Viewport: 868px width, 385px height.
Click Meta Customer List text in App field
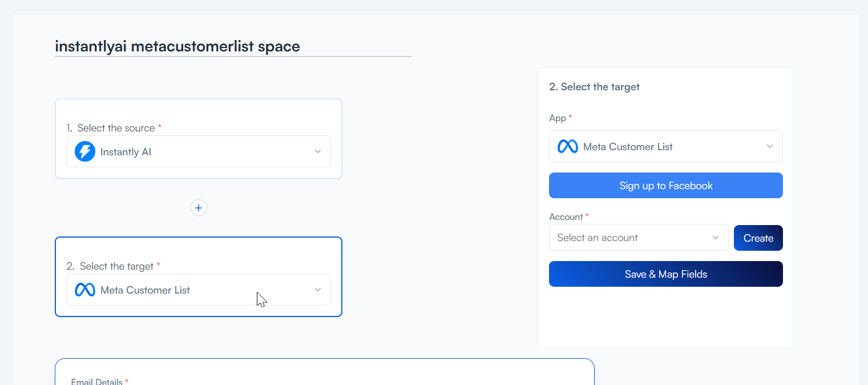[628, 147]
